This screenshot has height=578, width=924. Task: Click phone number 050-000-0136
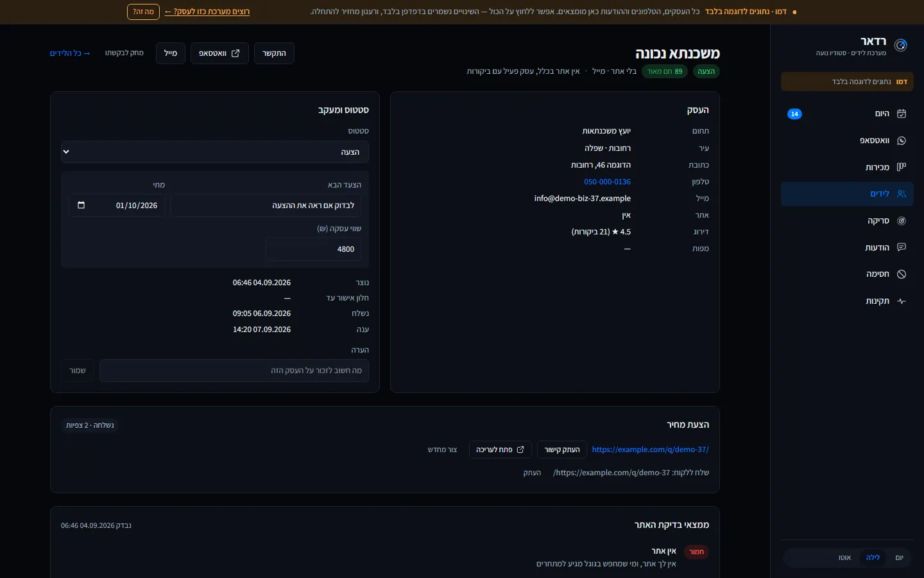607,182
